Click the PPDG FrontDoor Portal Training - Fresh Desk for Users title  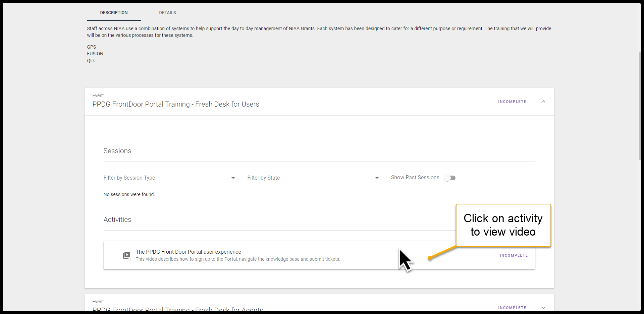click(x=176, y=104)
